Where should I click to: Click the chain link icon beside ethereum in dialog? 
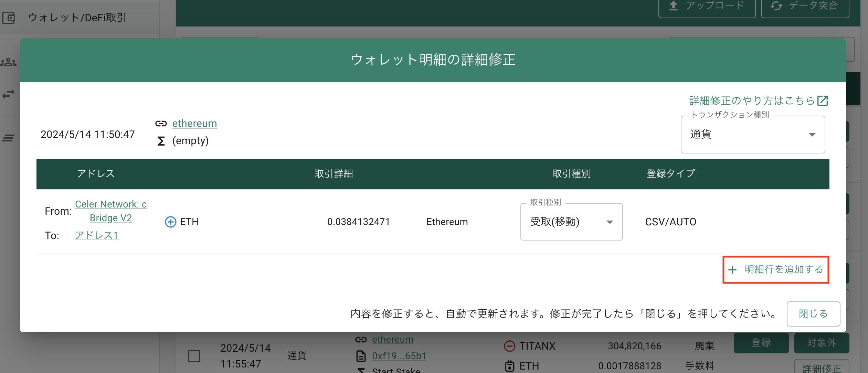[161, 123]
